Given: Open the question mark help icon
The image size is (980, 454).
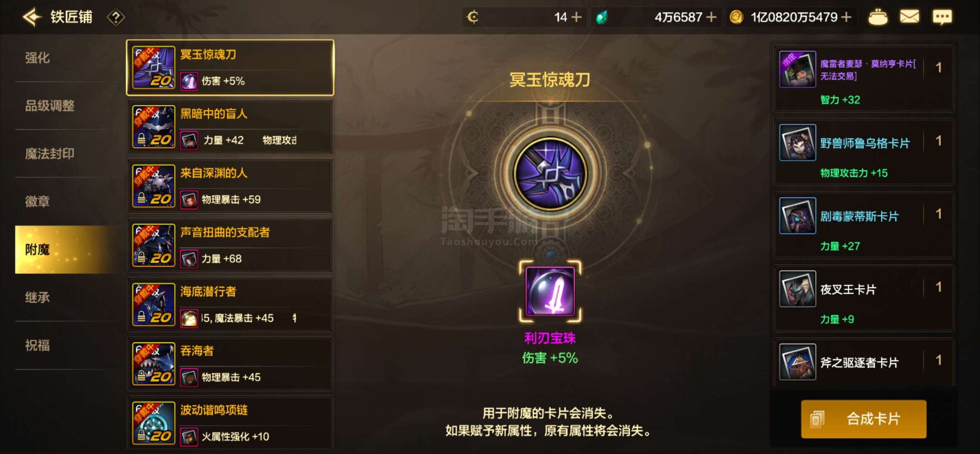Looking at the screenshot, I should [116, 17].
